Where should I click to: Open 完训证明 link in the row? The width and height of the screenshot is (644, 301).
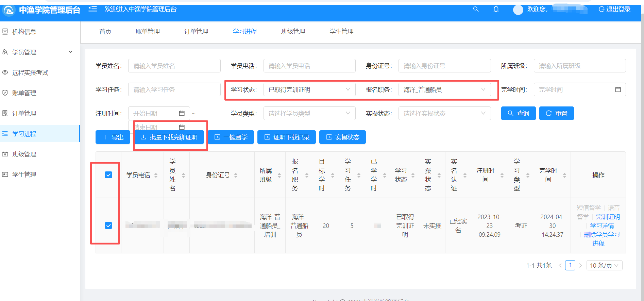(x=608, y=217)
